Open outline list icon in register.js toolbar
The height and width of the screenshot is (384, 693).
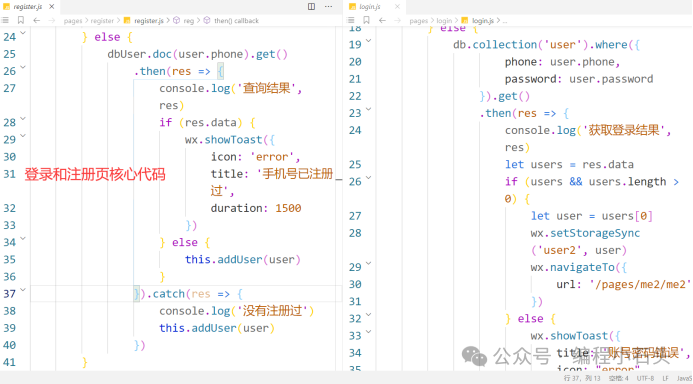(5, 20)
